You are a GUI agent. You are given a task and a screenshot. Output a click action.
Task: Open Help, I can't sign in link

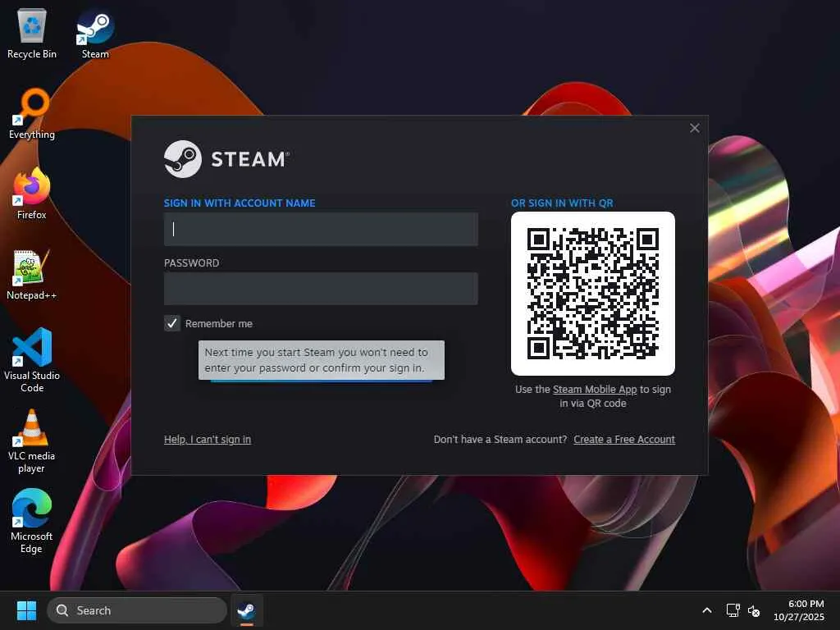208,440
